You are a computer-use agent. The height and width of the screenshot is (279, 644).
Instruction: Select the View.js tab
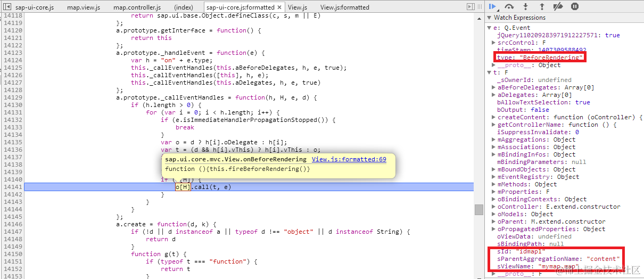coord(298,7)
